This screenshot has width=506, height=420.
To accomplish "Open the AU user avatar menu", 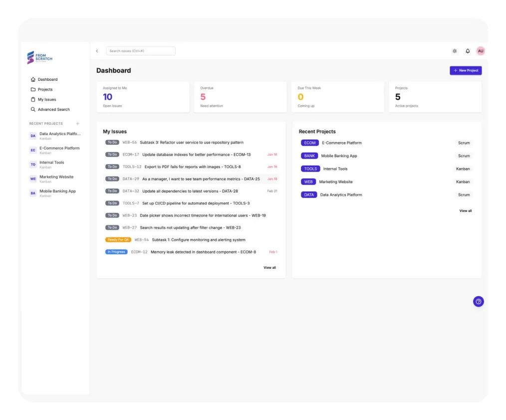I will click(x=481, y=51).
